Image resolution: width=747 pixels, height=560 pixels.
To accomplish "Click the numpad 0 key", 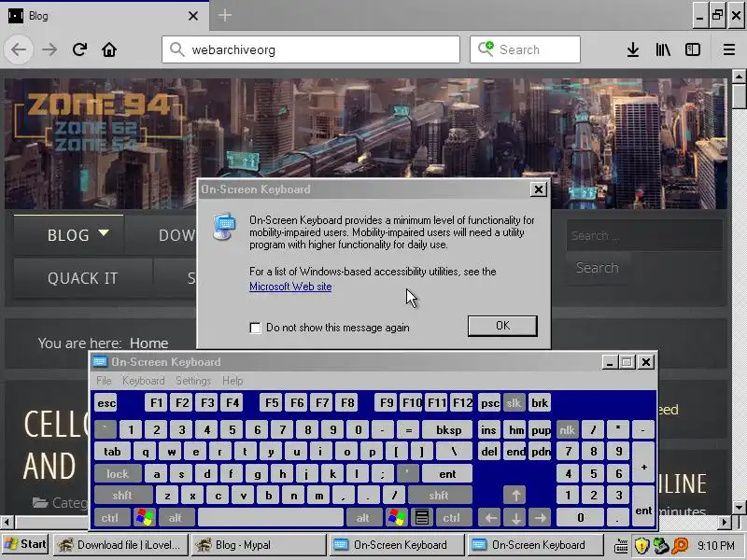I will pyautogui.click(x=580, y=517).
